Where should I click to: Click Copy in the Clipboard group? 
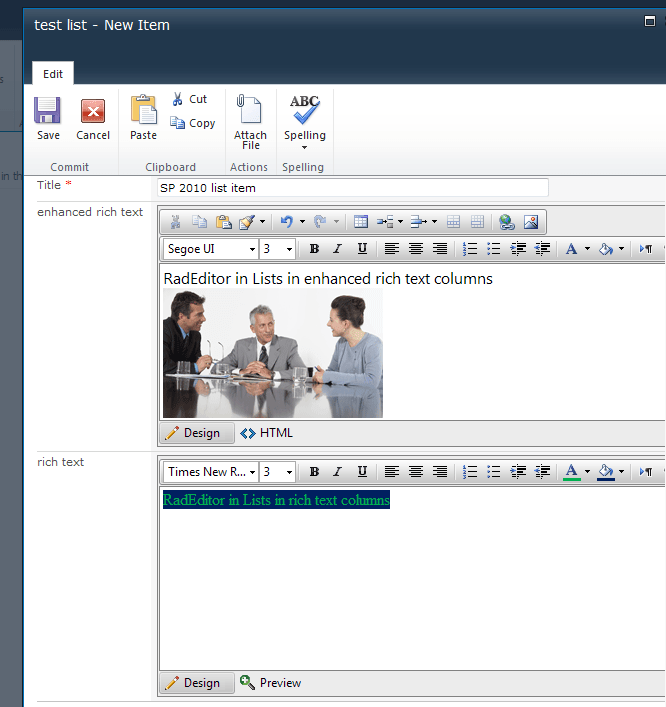click(x=193, y=123)
